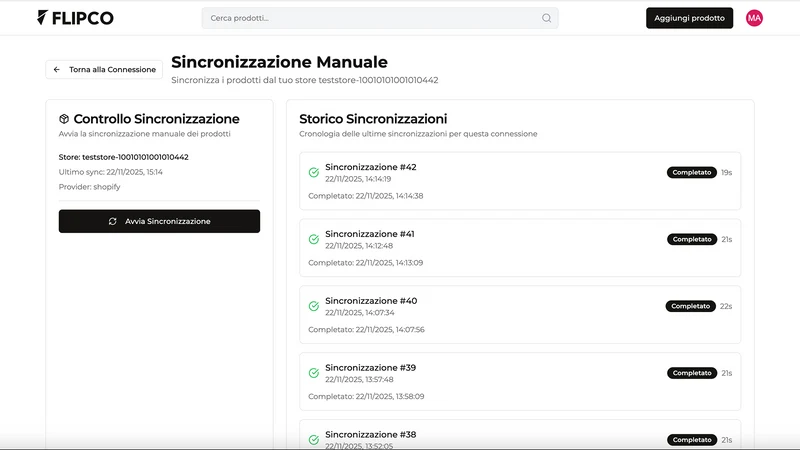The height and width of the screenshot is (450, 800).
Task: Select the Sincronizzazione #39 title
Action: coord(370,367)
